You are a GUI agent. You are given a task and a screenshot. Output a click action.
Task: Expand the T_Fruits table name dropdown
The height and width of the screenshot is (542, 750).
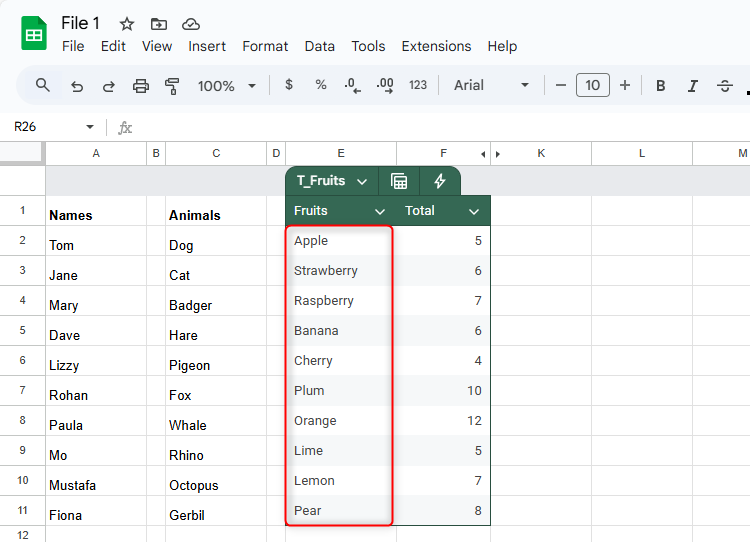coord(361,182)
